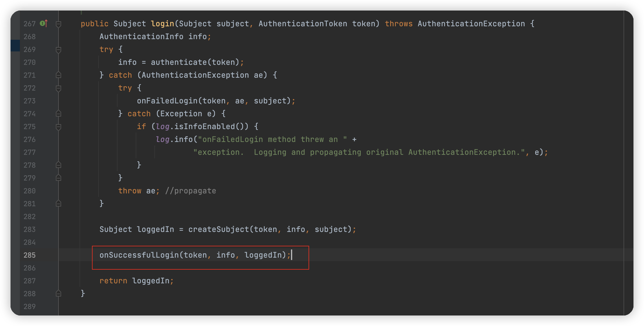
Task: Click the fold end marker at line 281
Action: (x=58, y=204)
